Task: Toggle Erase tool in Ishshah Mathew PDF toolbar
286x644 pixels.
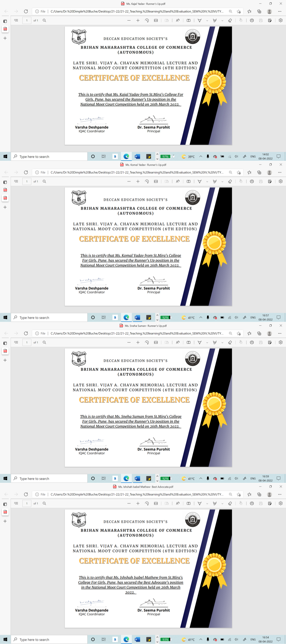Action: pos(230,503)
